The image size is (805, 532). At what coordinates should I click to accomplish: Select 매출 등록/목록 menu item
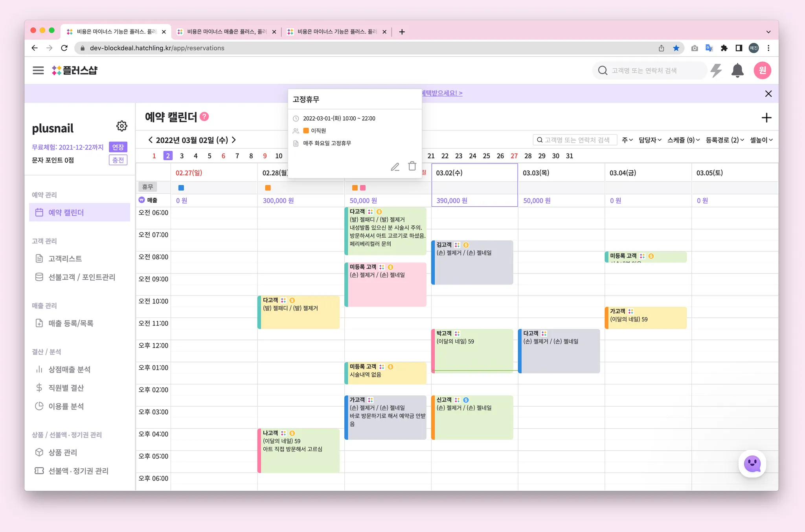click(x=71, y=323)
